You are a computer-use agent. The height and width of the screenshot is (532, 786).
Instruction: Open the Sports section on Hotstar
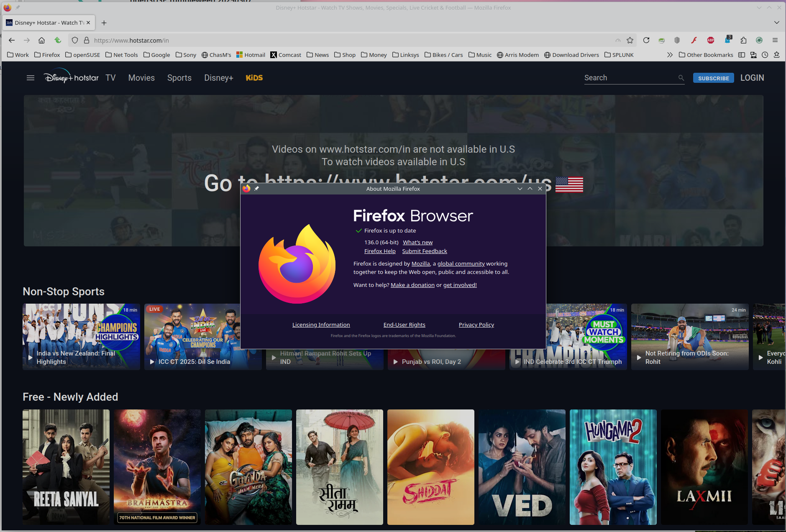pyautogui.click(x=179, y=78)
